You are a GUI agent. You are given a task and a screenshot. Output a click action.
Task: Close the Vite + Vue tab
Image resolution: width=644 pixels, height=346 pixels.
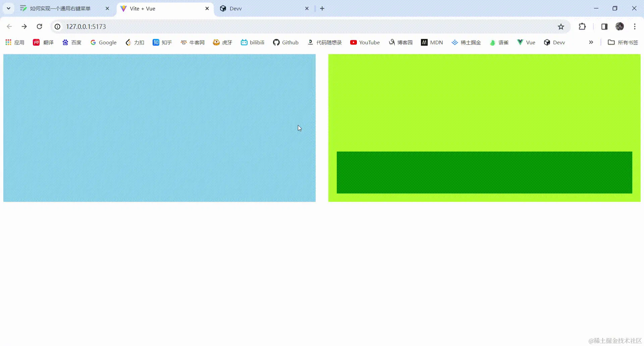pyautogui.click(x=207, y=8)
